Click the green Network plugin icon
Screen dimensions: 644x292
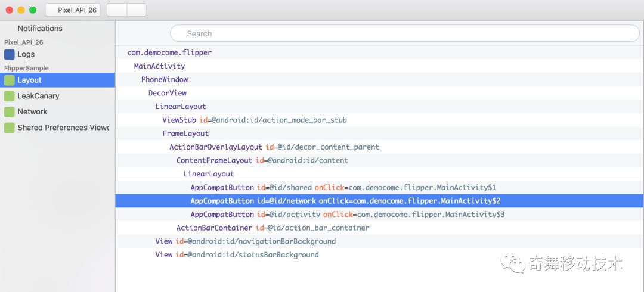click(x=9, y=111)
